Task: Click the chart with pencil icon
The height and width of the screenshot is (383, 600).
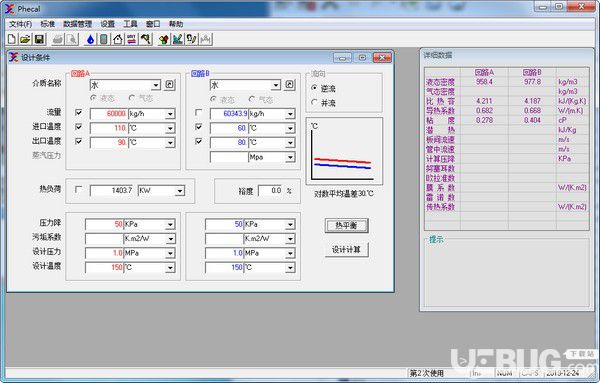Action: click(x=178, y=39)
